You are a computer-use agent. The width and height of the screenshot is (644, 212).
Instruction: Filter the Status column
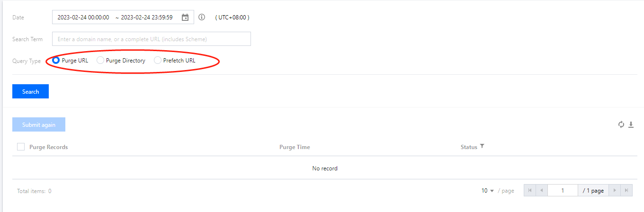click(x=482, y=147)
